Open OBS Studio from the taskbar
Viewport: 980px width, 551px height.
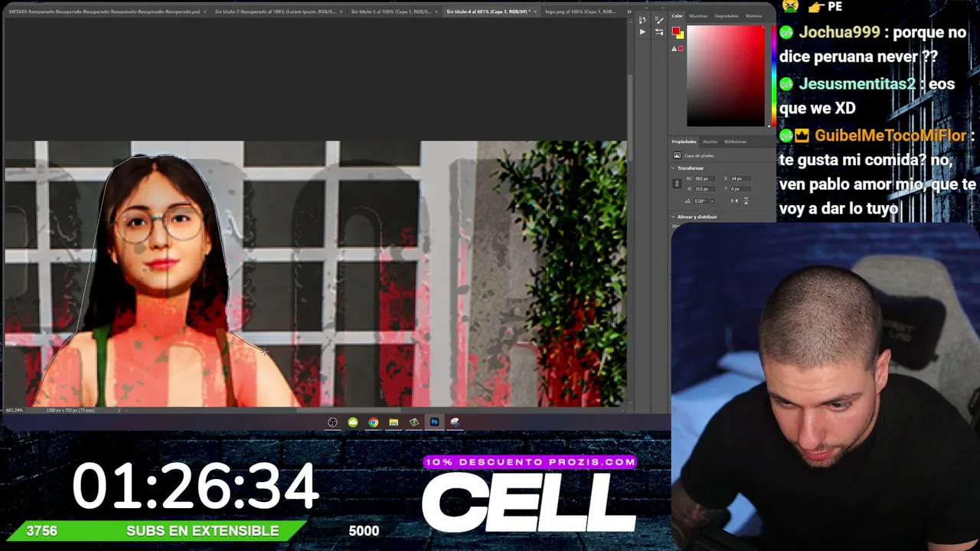(332, 422)
